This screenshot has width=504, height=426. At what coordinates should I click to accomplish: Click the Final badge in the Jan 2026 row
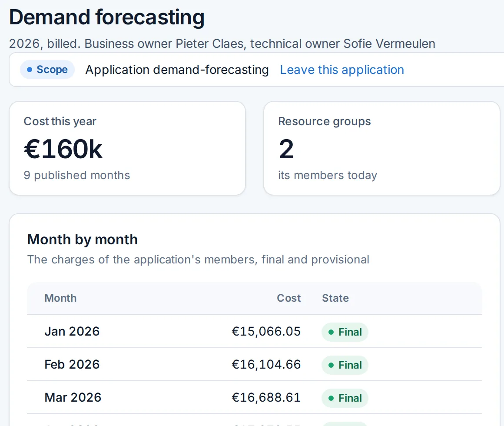pyautogui.click(x=345, y=332)
